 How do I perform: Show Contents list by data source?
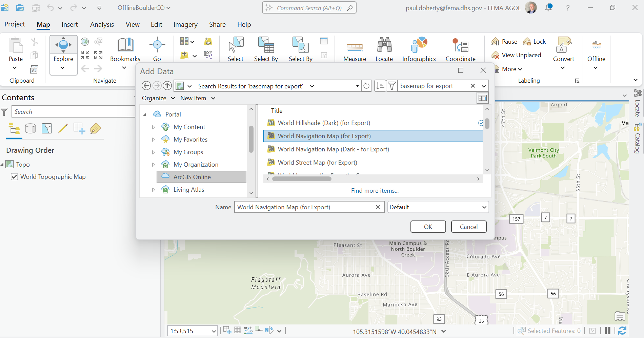31,129
